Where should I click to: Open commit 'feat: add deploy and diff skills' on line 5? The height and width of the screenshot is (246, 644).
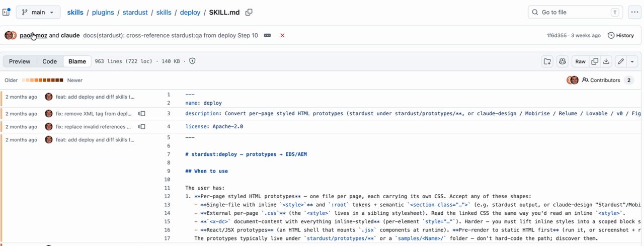point(95,139)
